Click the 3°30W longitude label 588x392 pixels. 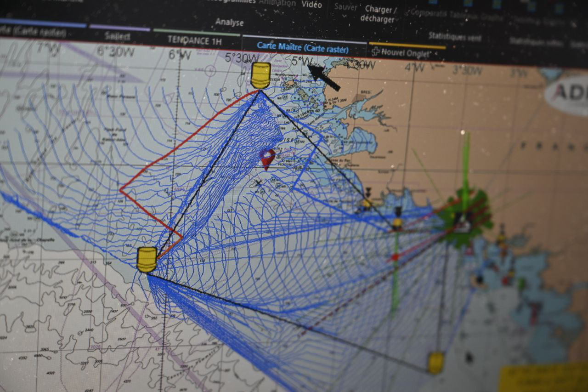tap(467, 70)
